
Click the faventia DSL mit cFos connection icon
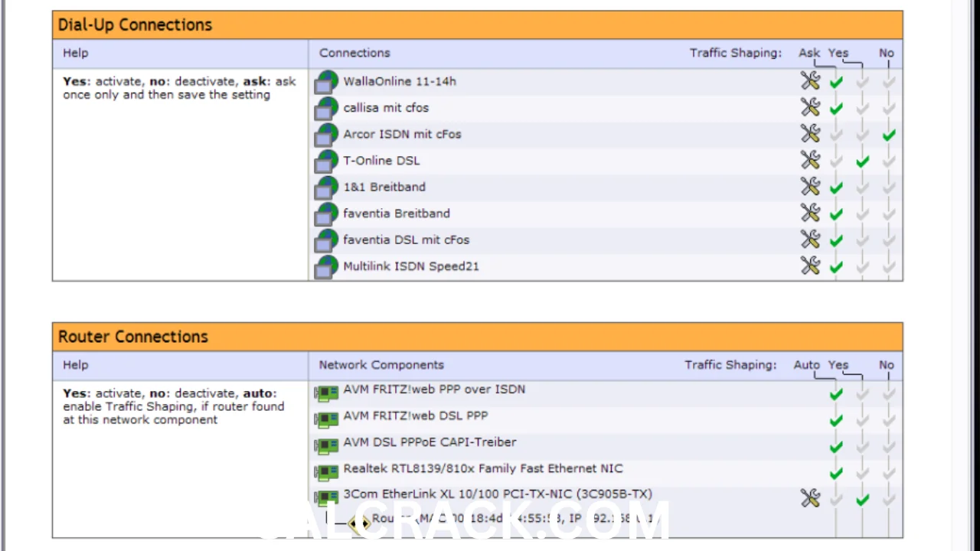pos(326,240)
